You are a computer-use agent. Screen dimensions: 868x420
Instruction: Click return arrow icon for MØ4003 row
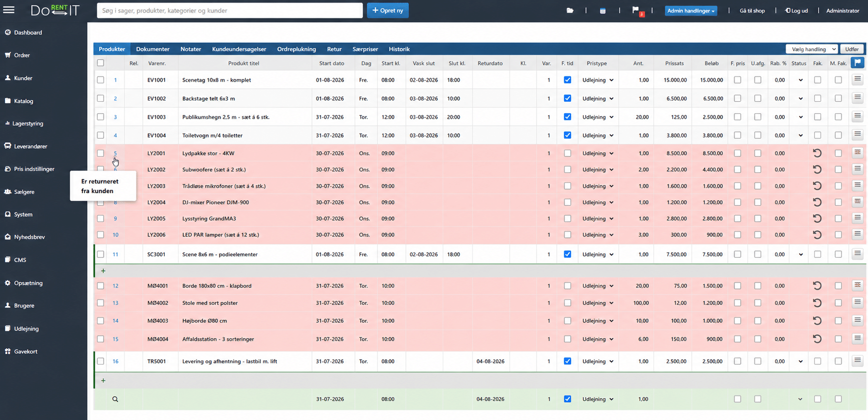click(x=817, y=320)
